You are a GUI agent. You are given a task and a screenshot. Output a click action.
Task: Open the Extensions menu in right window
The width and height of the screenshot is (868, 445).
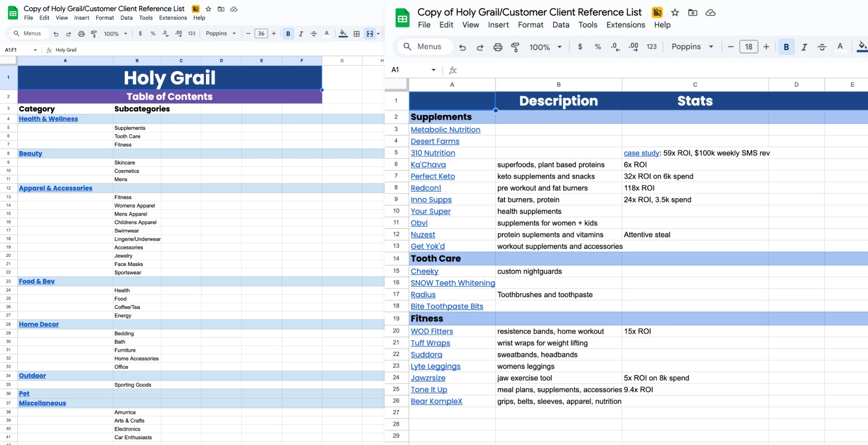tap(626, 25)
